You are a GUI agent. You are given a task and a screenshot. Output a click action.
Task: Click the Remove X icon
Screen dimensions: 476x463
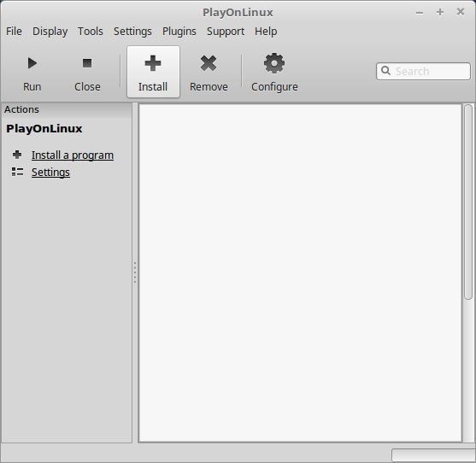(x=209, y=63)
